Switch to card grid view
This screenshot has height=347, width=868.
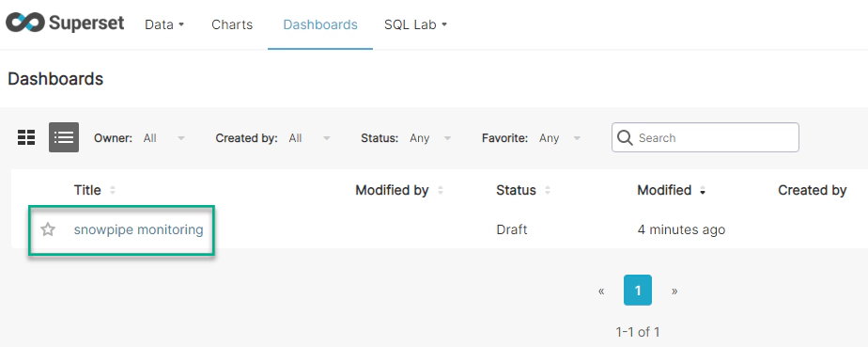click(x=26, y=137)
